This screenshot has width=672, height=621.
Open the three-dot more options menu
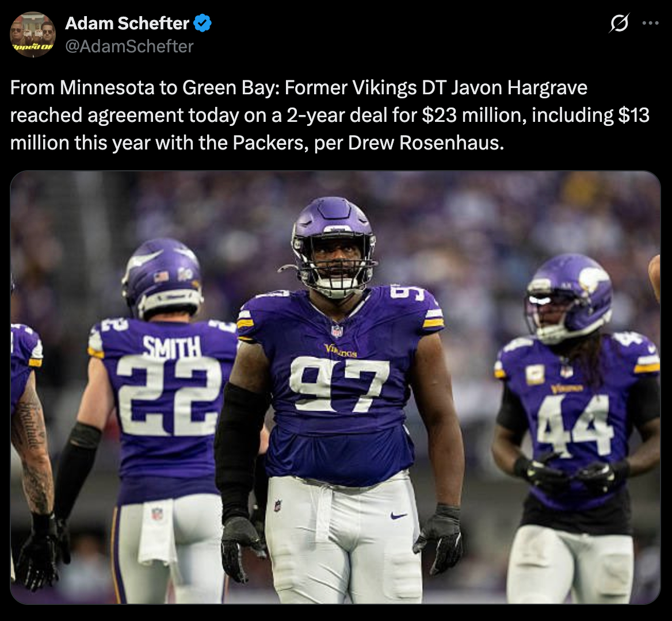(650, 23)
